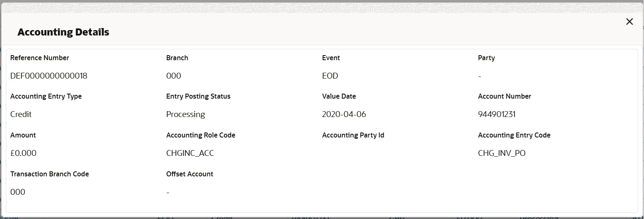This screenshot has width=644, height=219.
Task: Select entry code CHG_INV_PO
Action: (502, 153)
